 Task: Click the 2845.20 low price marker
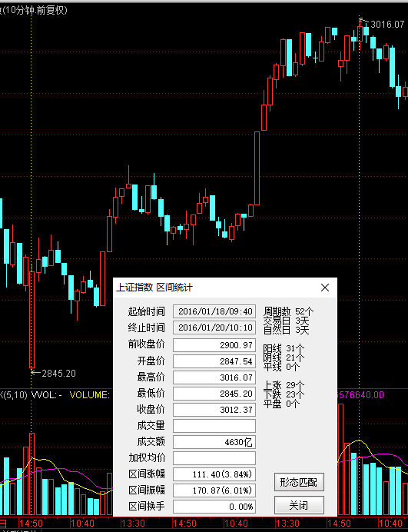point(58,374)
